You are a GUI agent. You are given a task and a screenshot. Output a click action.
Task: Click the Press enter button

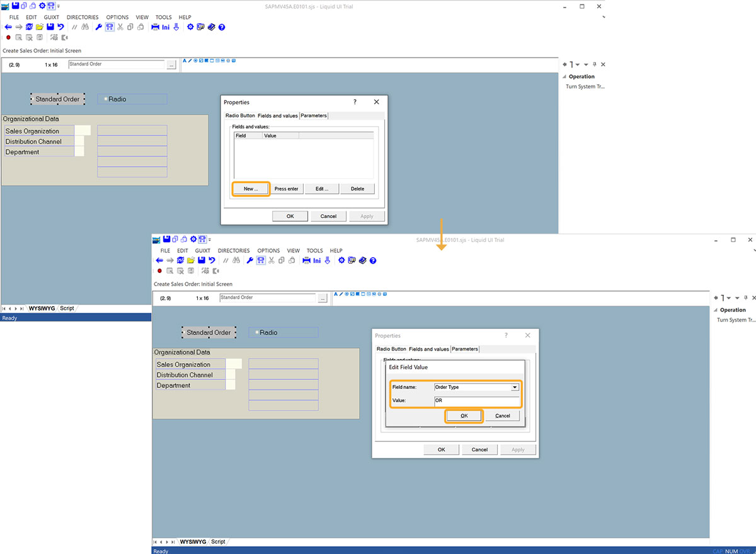coord(287,188)
